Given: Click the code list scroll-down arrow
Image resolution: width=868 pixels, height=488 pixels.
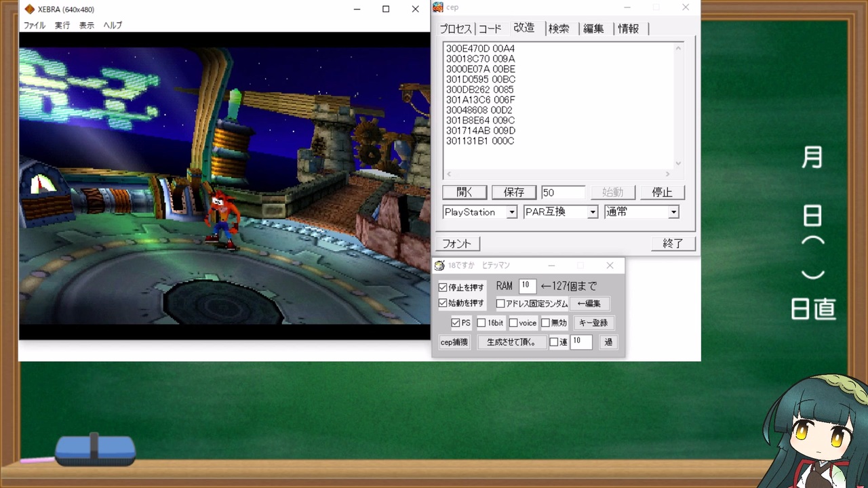Looking at the screenshot, I should [x=678, y=163].
